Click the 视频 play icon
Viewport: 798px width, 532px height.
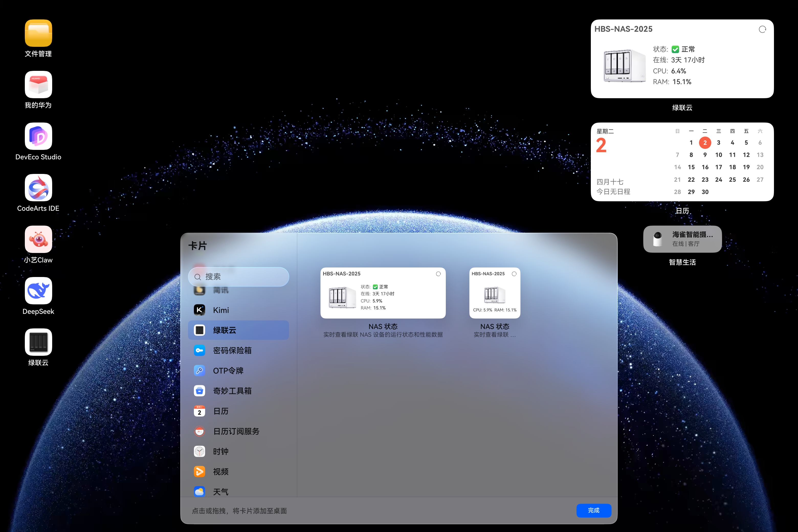point(199,471)
